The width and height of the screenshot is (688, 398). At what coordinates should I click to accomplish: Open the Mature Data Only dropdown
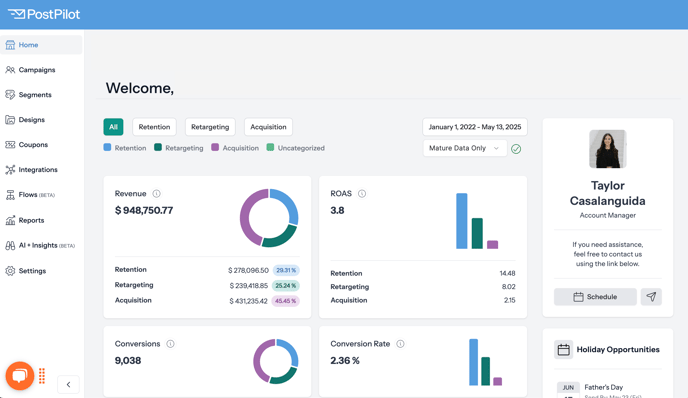[x=465, y=148]
